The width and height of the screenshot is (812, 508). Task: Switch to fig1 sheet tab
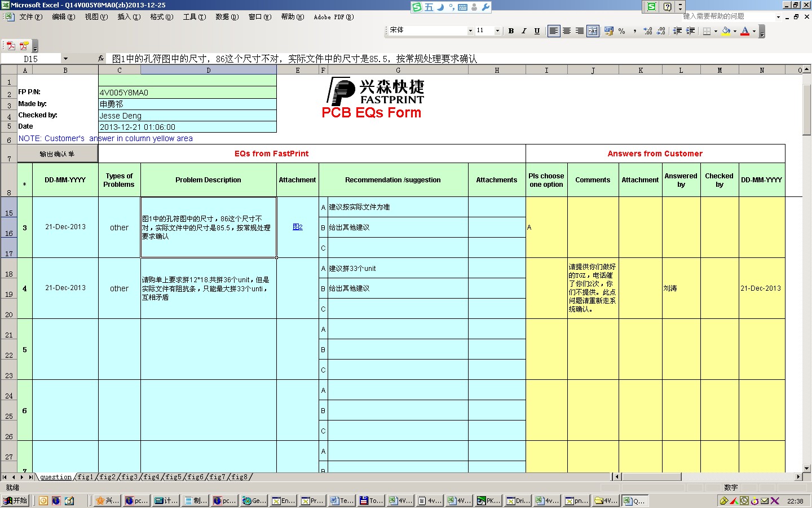85,477
